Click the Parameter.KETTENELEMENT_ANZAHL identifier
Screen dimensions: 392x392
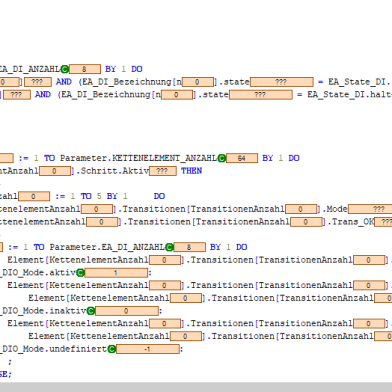click(x=138, y=158)
